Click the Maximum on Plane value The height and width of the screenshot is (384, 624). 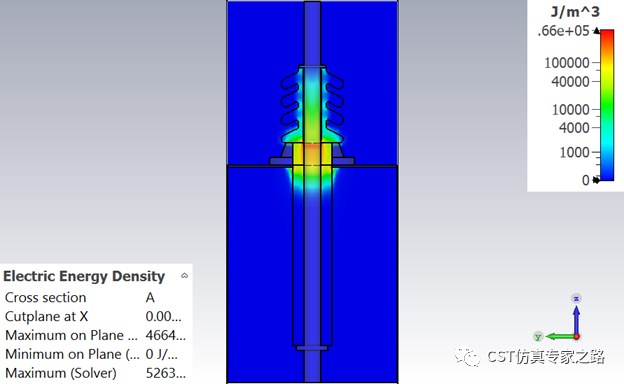pos(166,335)
